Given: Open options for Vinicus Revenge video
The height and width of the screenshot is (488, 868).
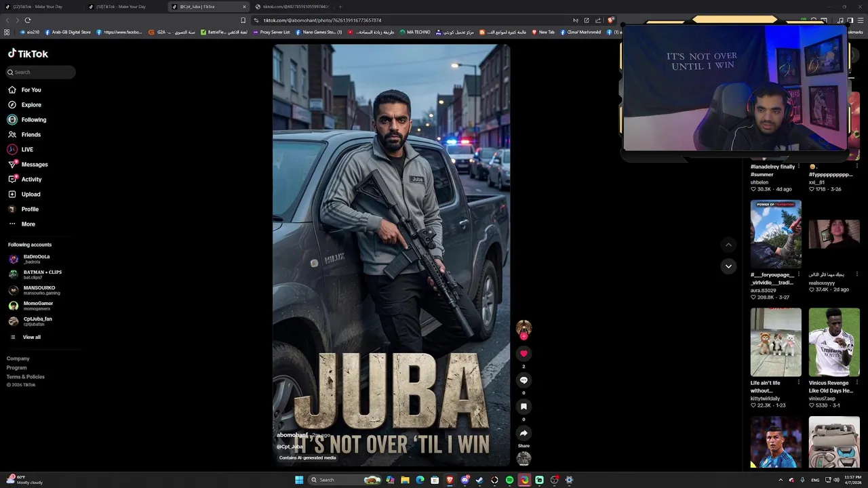Looking at the screenshot, I should 857,383.
